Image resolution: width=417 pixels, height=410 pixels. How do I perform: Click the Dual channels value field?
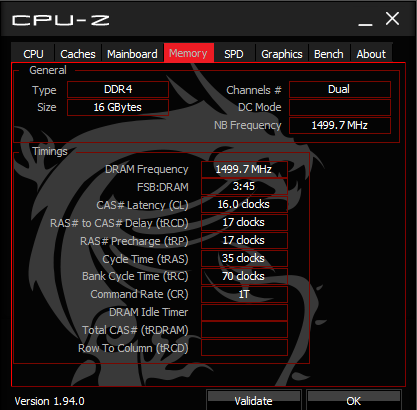pos(340,89)
